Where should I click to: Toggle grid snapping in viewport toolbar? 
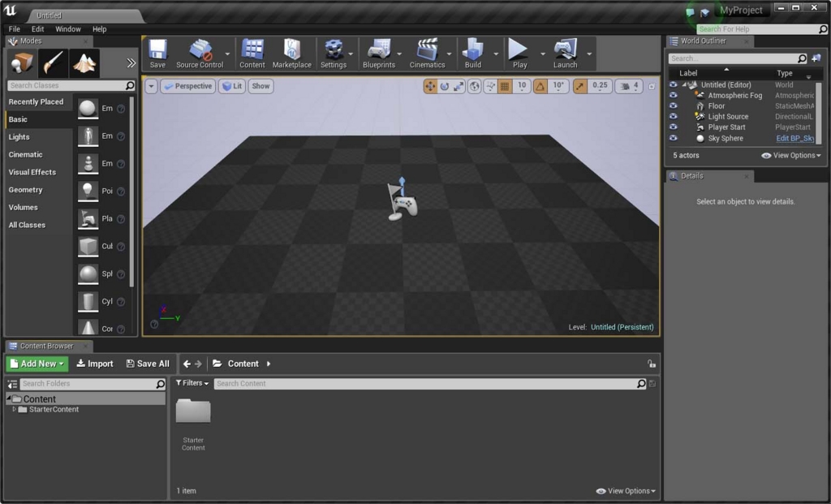pyautogui.click(x=505, y=86)
